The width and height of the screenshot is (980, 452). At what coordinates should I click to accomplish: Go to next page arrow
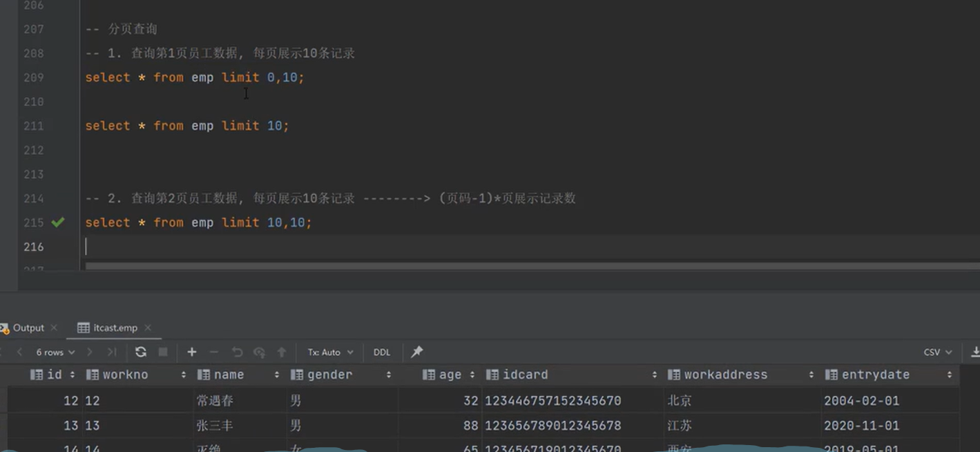coord(90,352)
